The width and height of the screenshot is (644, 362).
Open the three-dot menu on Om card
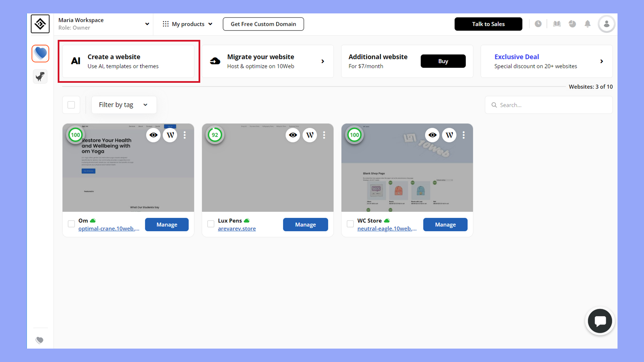click(184, 135)
